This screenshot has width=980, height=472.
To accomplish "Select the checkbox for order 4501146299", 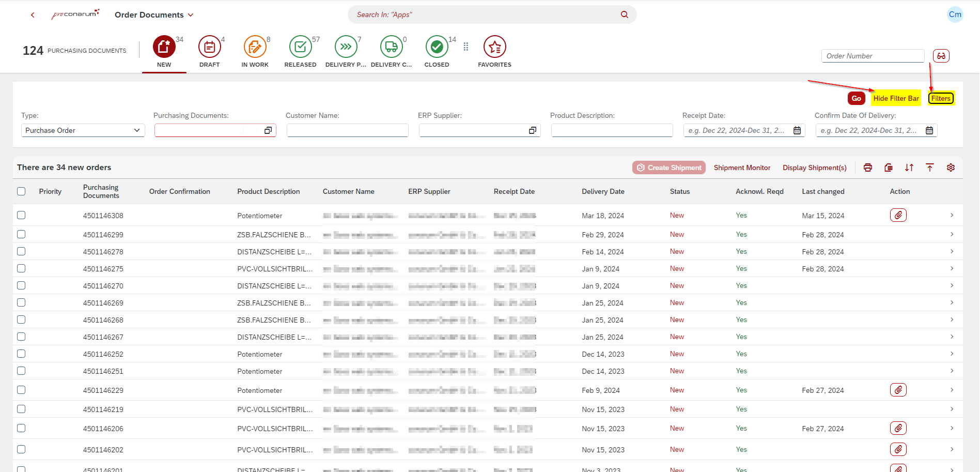I will (x=21, y=234).
